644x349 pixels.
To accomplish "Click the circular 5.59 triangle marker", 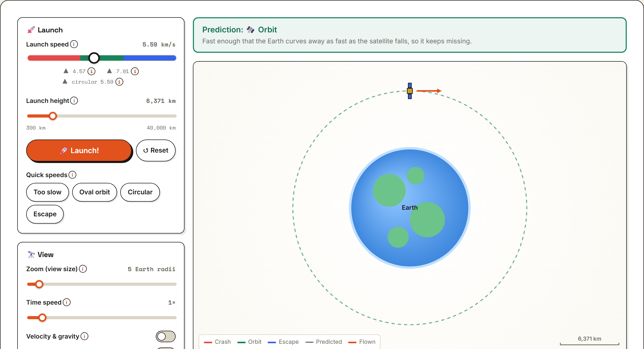I will pyautogui.click(x=65, y=82).
